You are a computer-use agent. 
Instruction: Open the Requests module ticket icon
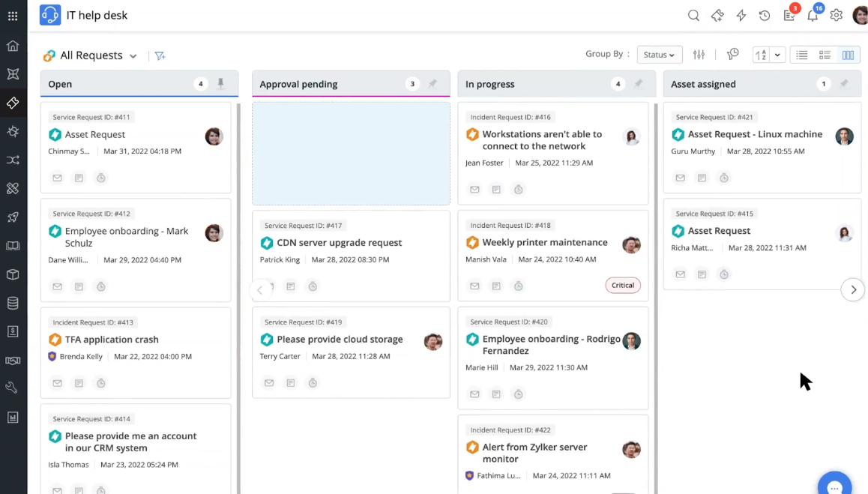pyautogui.click(x=13, y=103)
